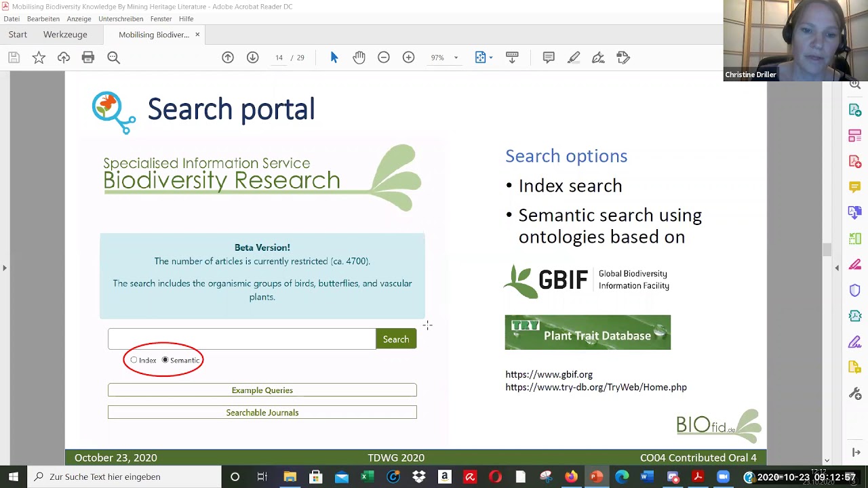Select the Semantic radio button

[x=165, y=360]
